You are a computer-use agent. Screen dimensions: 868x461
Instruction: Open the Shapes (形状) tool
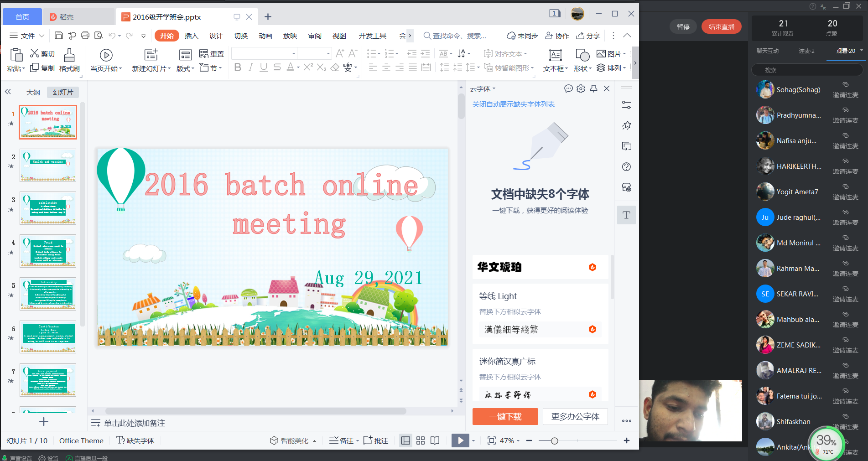pos(582,60)
